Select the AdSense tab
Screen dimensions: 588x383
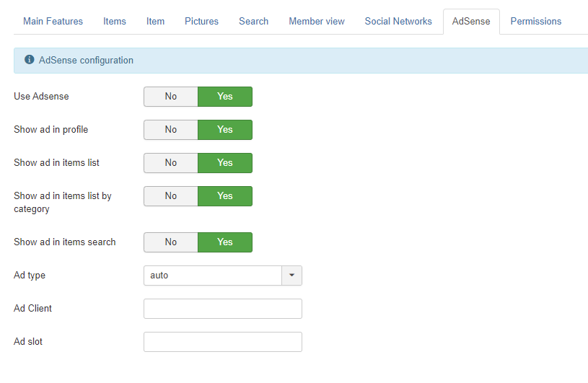[x=471, y=22]
